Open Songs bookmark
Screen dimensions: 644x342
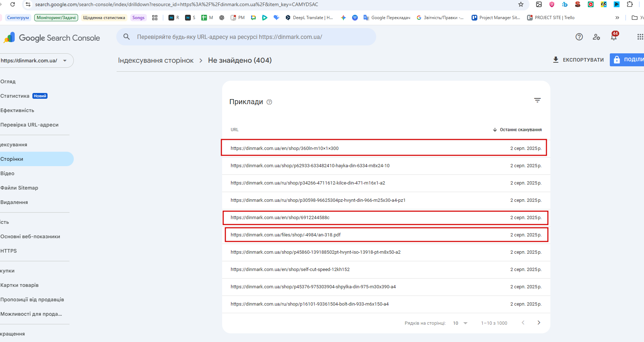(138, 18)
